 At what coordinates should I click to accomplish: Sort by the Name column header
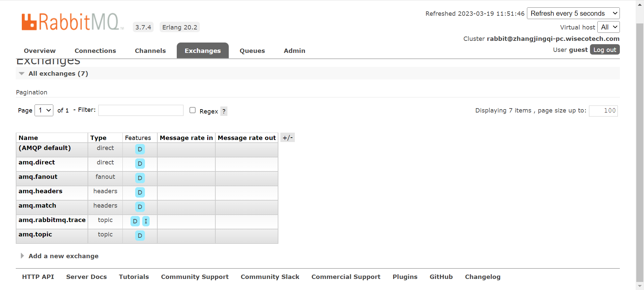pos(28,138)
